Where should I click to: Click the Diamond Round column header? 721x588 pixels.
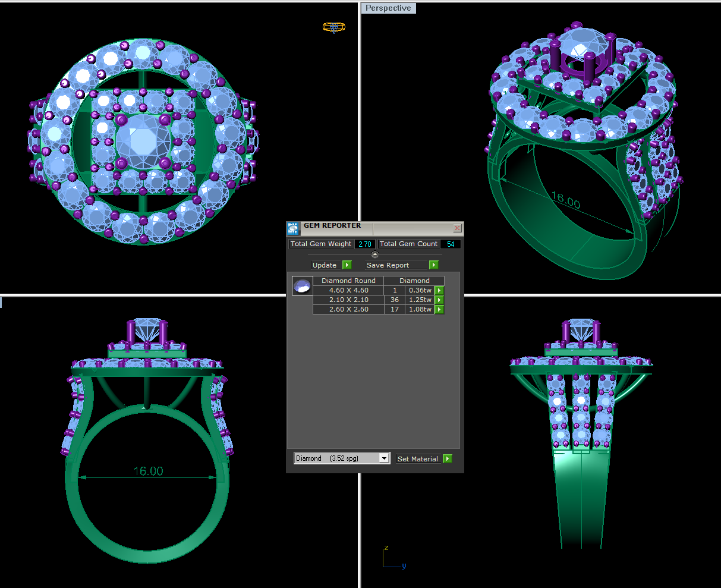348,281
